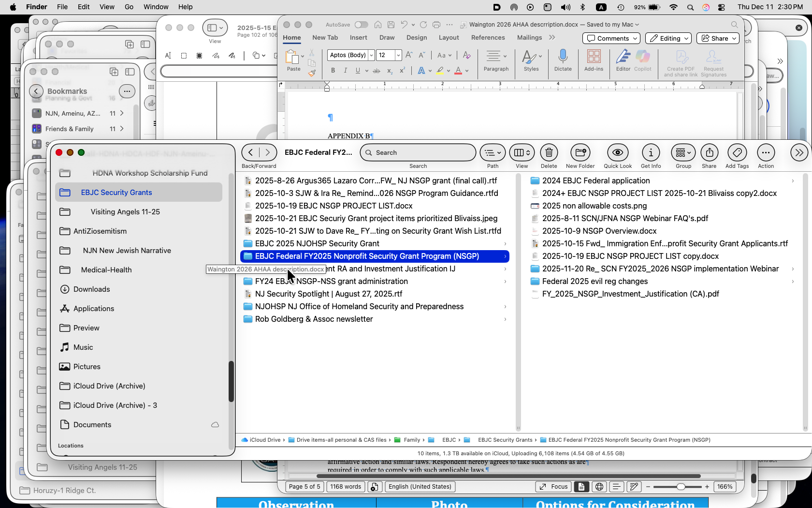Switch to the Layout tab in Word

pyautogui.click(x=449, y=38)
